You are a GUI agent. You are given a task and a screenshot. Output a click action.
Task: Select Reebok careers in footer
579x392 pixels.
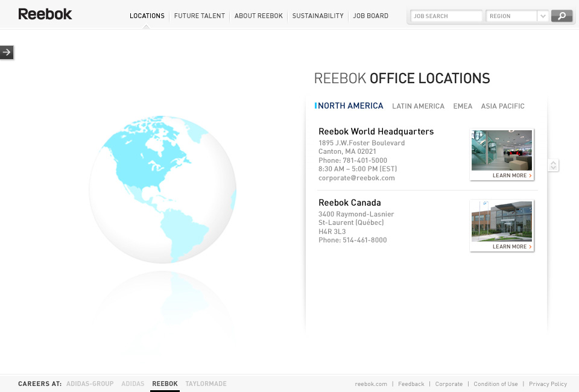pos(165,384)
